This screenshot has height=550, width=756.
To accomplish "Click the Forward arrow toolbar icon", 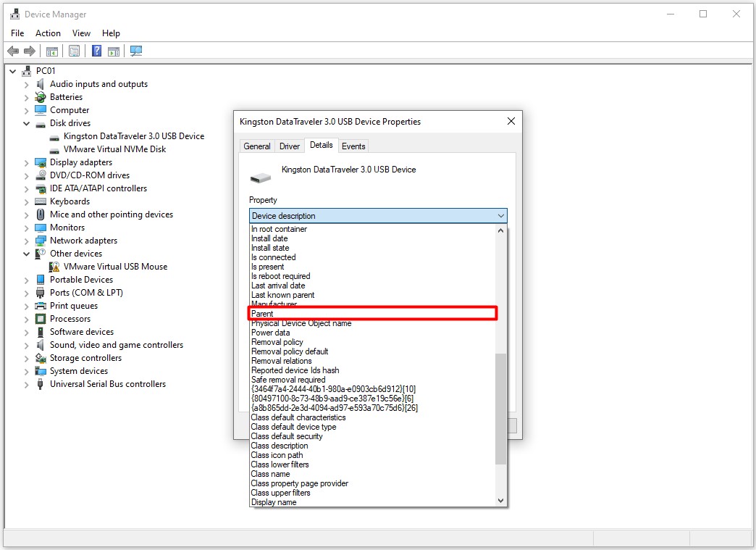I will click(30, 51).
